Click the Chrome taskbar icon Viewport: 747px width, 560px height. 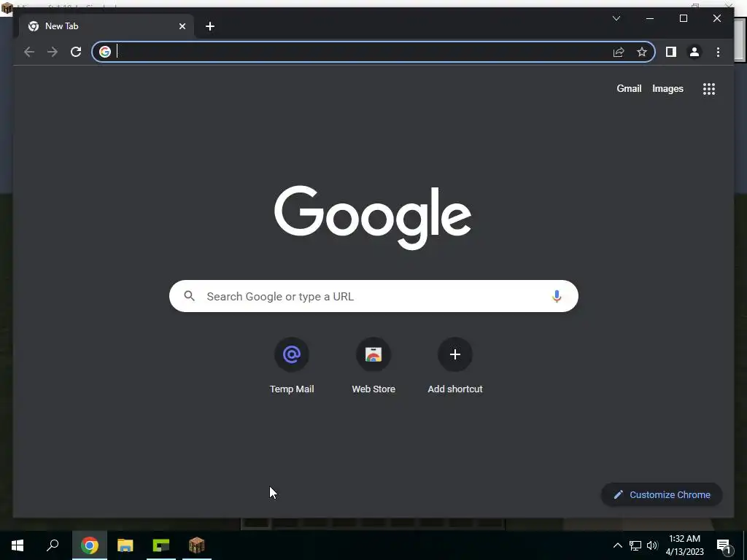tap(90, 545)
